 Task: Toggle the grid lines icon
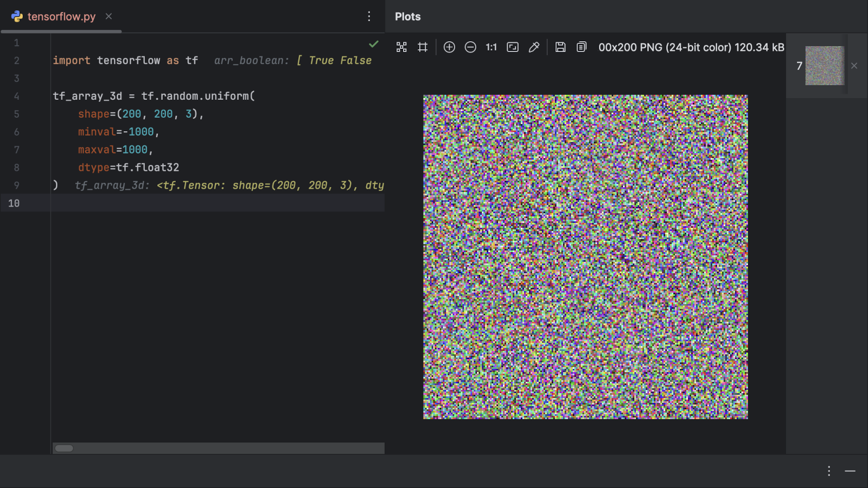[423, 47]
